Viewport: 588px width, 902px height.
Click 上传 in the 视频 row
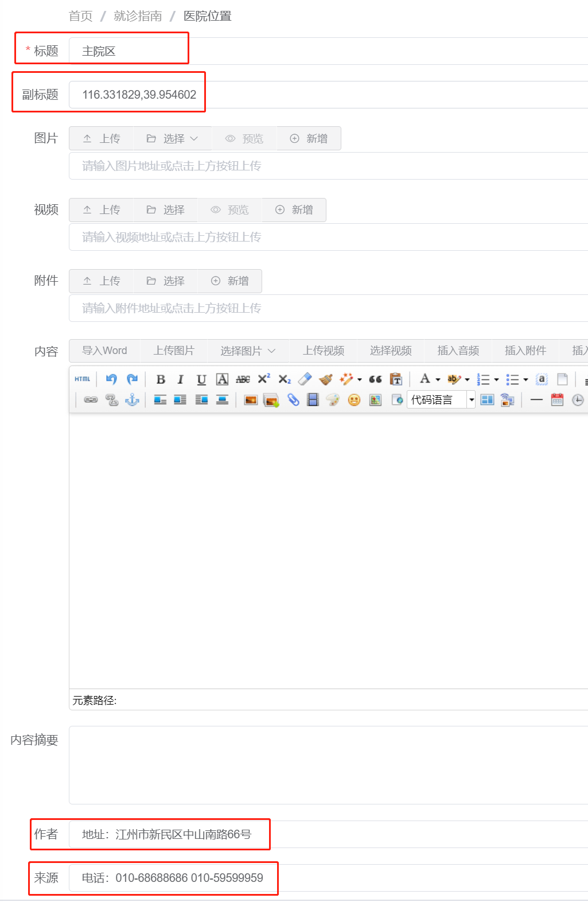tap(102, 210)
